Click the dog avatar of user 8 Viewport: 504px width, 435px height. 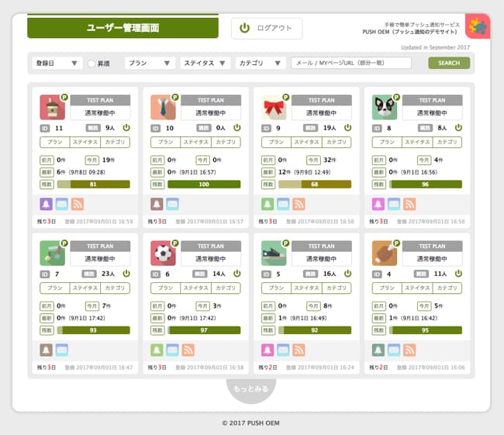click(385, 107)
